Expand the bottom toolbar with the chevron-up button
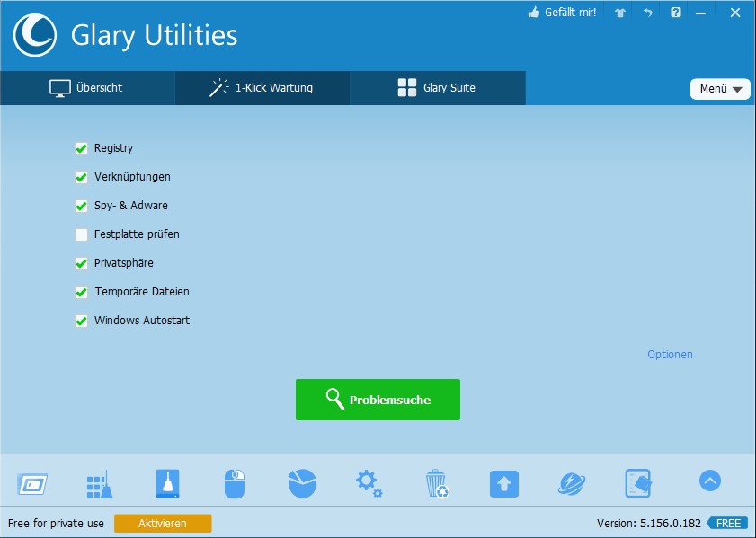The width and height of the screenshot is (756, 538). [x=709, y=481]
